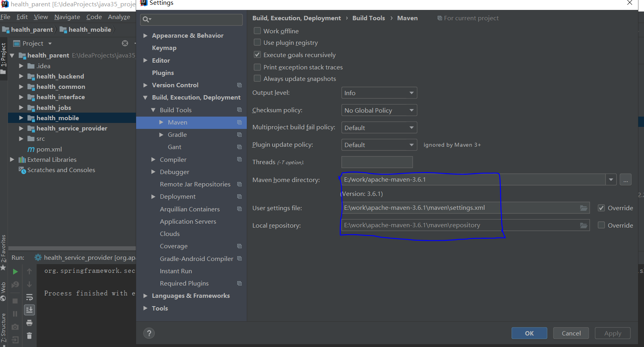The image size is (644, 347).
Task: Open the Analyze menu
Action: (x=119, y=17)
